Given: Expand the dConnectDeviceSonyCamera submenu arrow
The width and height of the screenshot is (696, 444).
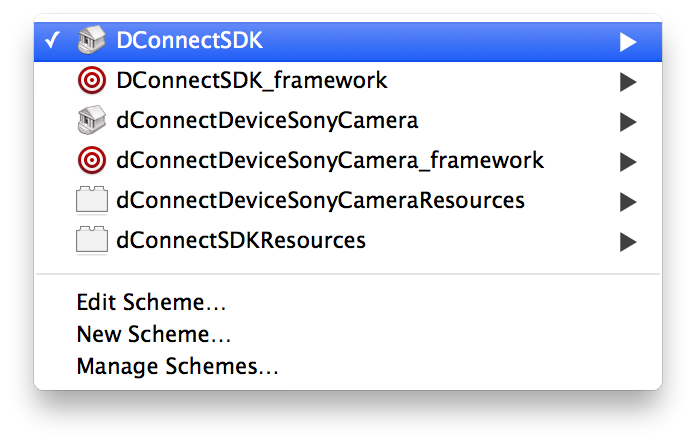Looking at the screenshot, I should click(627, 122).
